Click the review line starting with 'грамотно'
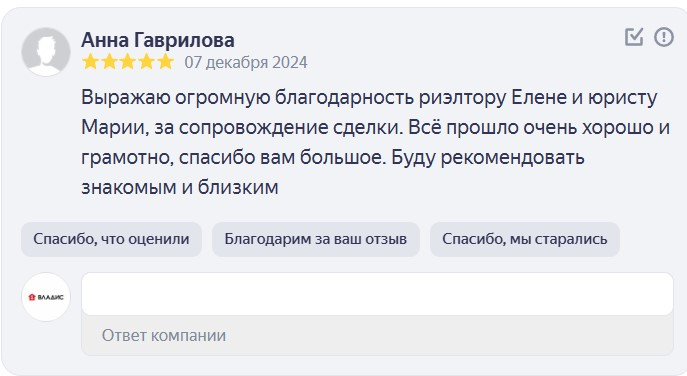The height and width of the screenshot is (376, 687). 333,158
